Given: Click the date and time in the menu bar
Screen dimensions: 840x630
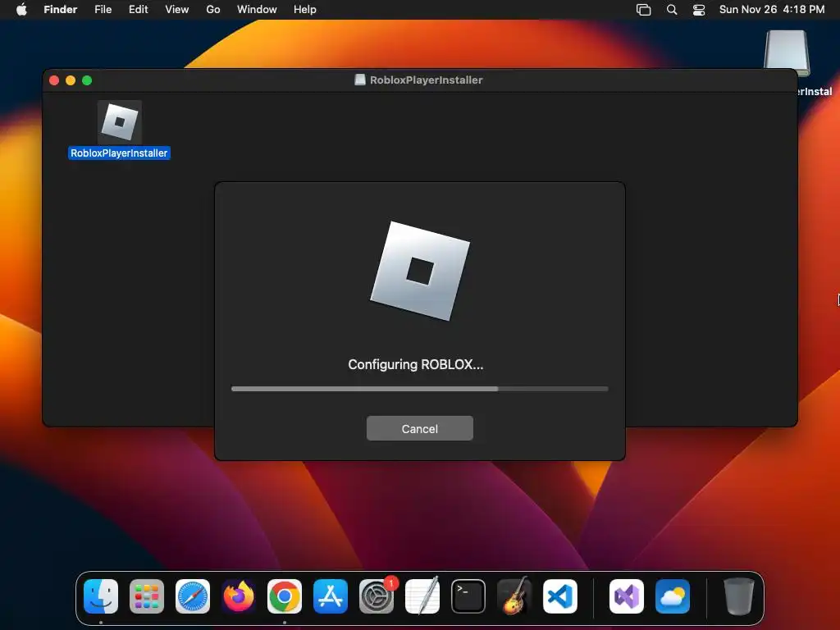Looking at the screenshot, I should click(x=771, y=10).
